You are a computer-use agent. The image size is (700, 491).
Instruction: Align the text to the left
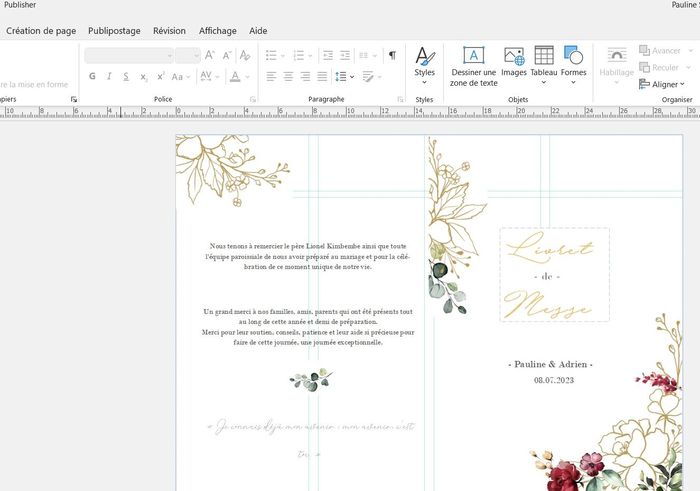[271, 77]
